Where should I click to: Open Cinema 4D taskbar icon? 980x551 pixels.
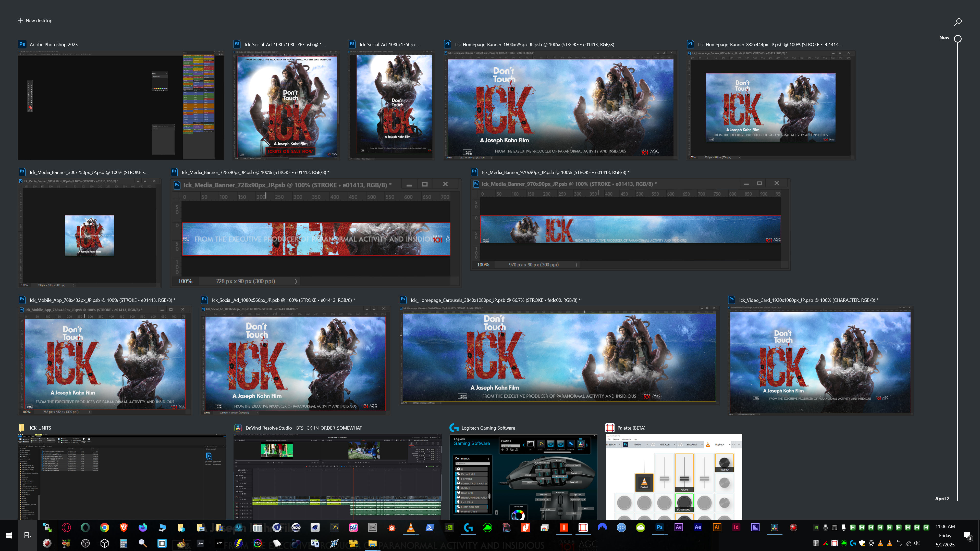[x=315, y=527]
